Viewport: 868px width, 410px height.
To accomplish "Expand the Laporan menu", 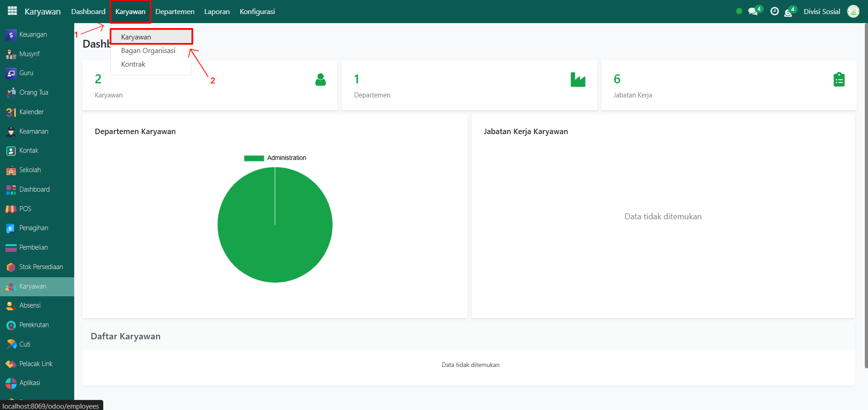I will [217, 12].
